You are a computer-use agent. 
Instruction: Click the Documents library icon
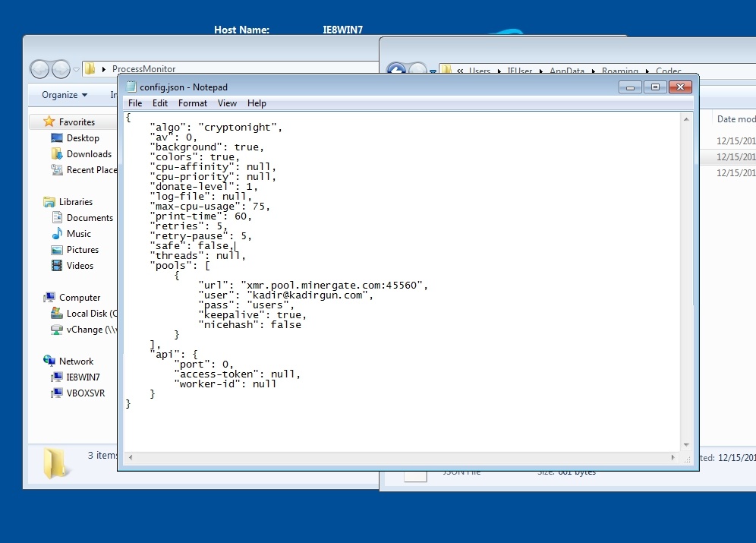(x=57, y=217)
